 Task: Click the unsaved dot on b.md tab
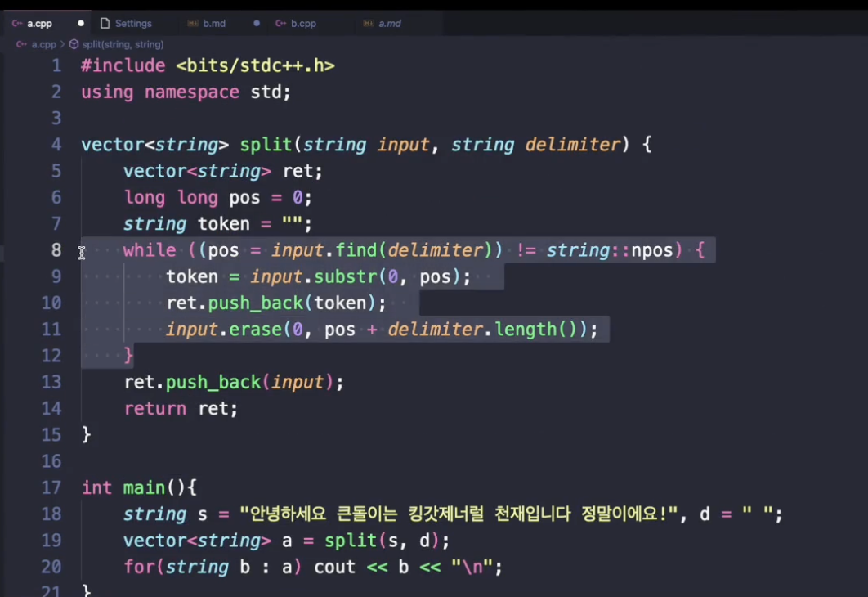[x=257, y=23]
